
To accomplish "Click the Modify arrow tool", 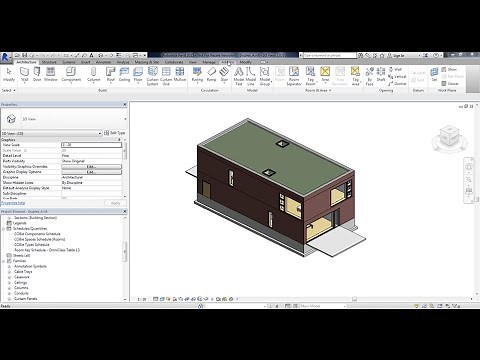I will pos(9,74).
